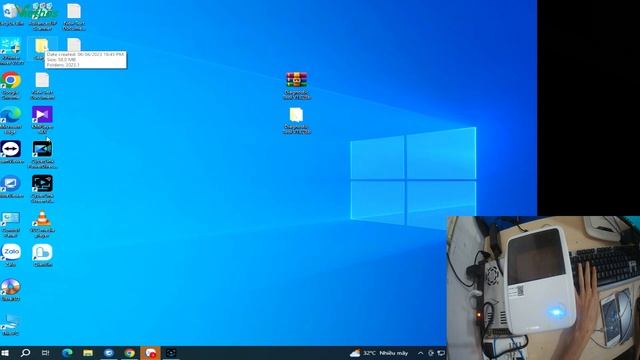
Task: Select the New Text Document beside Google Chrome
Action: coord(42,86)
